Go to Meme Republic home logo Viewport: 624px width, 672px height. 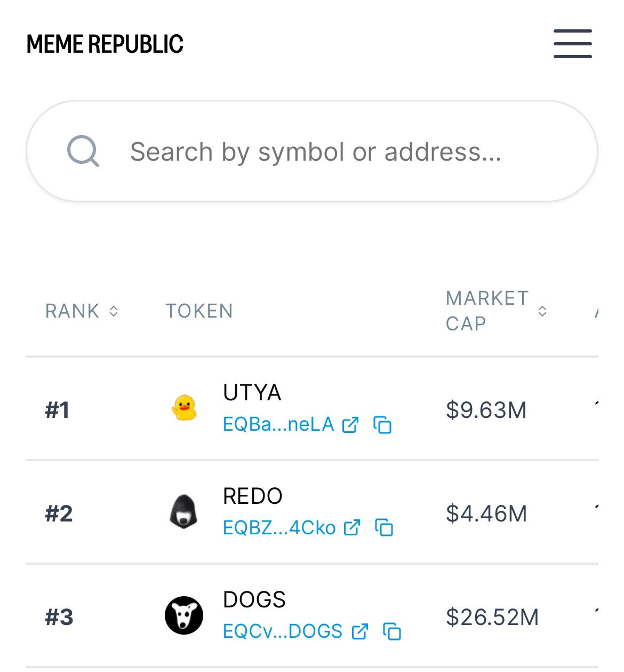click(105, 44)
